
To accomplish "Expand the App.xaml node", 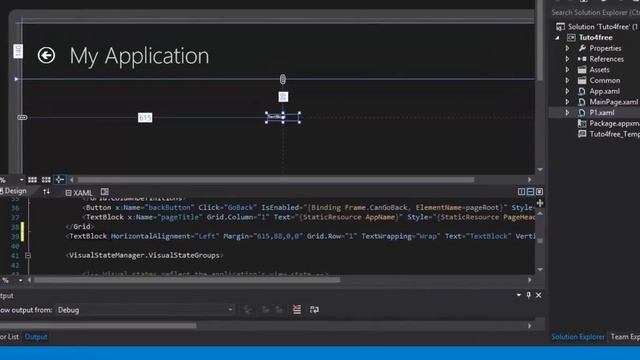I will coord(567,91).
